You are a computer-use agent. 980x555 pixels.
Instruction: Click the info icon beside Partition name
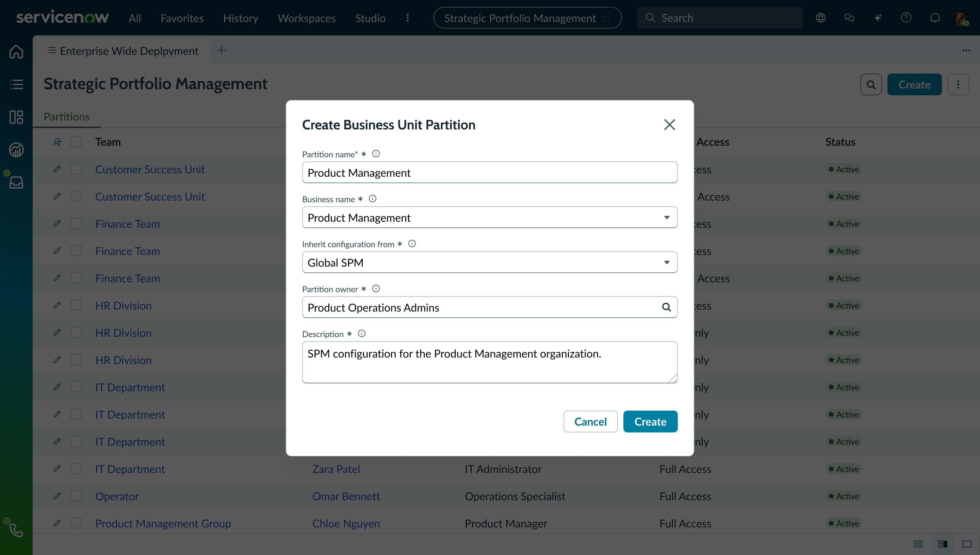pos(376,154)
